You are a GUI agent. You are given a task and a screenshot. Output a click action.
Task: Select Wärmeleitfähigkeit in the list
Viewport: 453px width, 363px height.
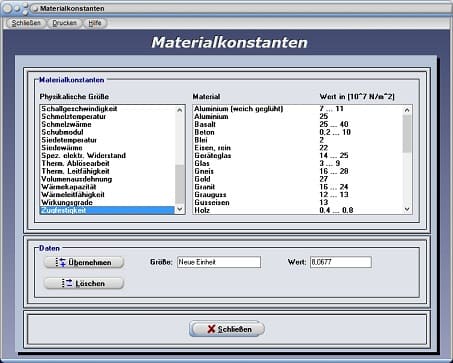(107, 195)
